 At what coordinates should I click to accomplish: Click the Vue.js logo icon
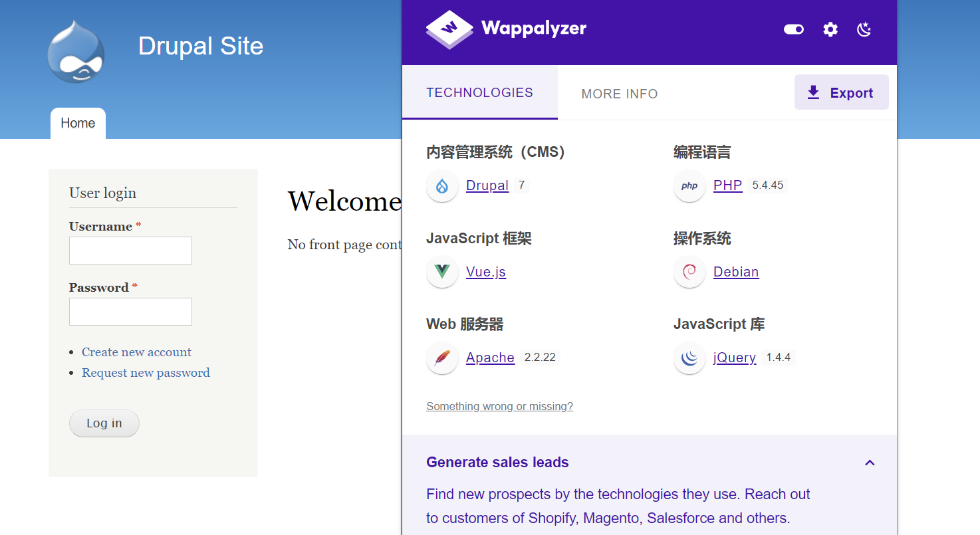click(442, 272)
